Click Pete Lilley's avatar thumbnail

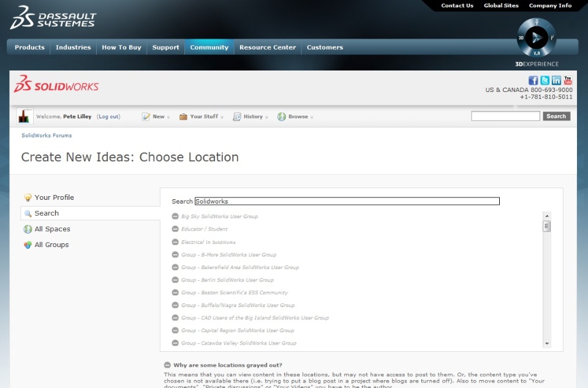(x=24, y=116)
